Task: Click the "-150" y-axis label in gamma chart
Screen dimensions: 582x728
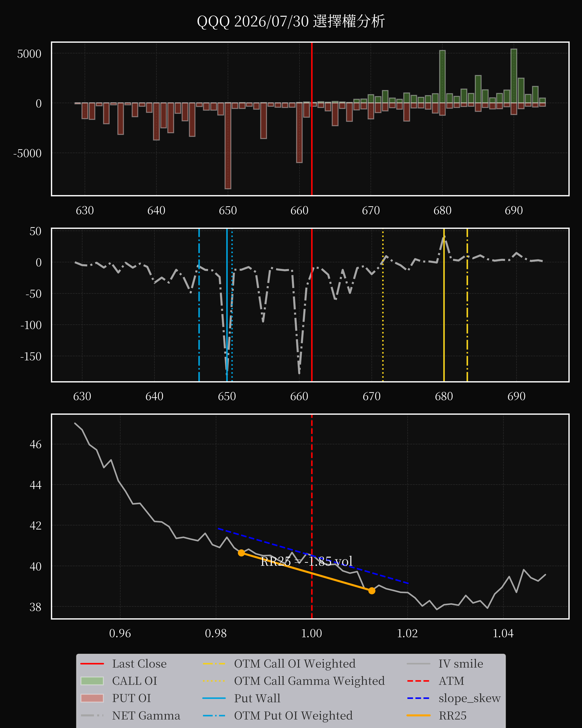Action: [x=31, y=356]
